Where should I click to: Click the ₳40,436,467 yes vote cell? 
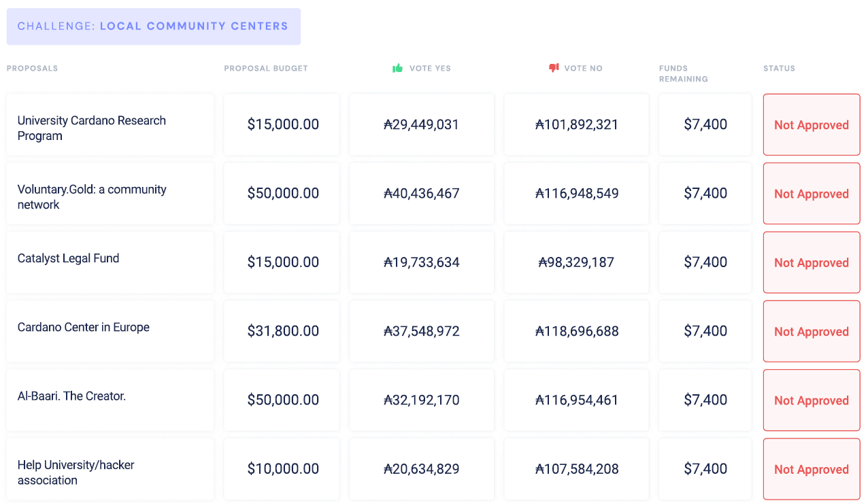422,194
